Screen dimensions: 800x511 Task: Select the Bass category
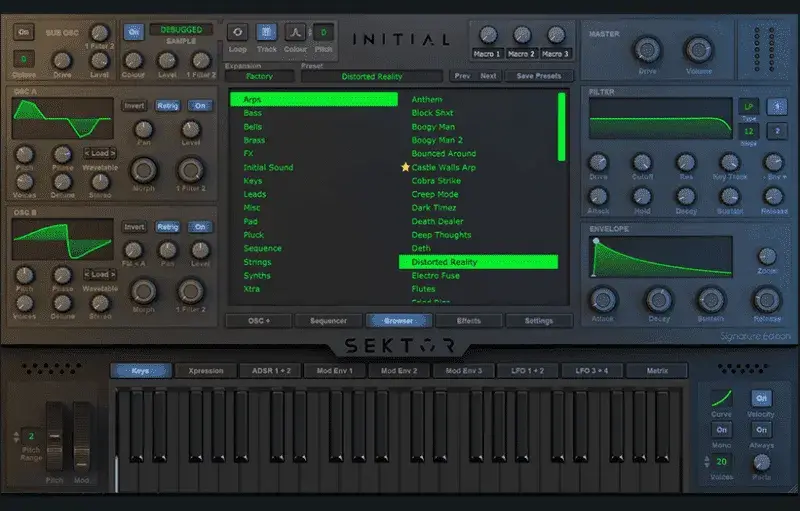253,113
